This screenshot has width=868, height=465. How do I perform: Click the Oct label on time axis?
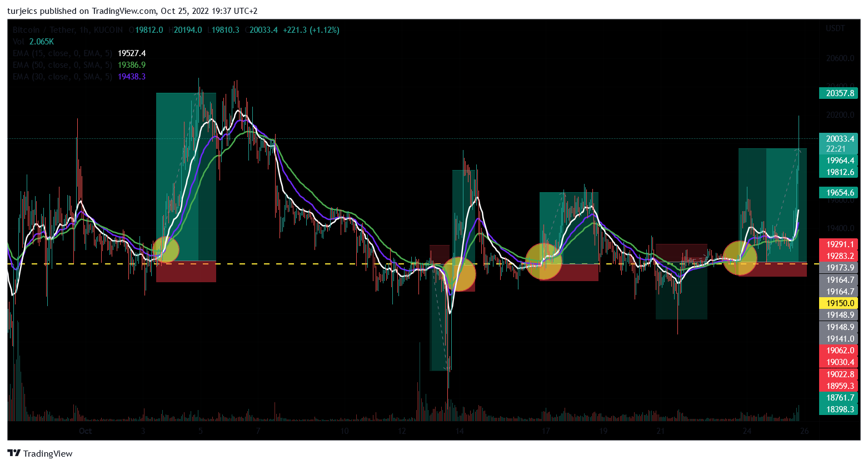(x=85, y=431)
